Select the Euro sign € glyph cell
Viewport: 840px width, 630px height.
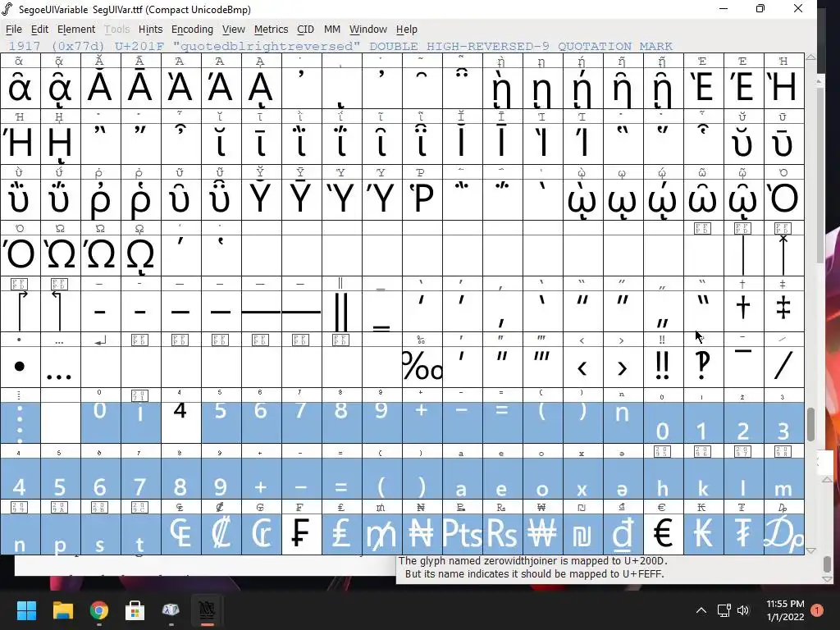point(663,534)
